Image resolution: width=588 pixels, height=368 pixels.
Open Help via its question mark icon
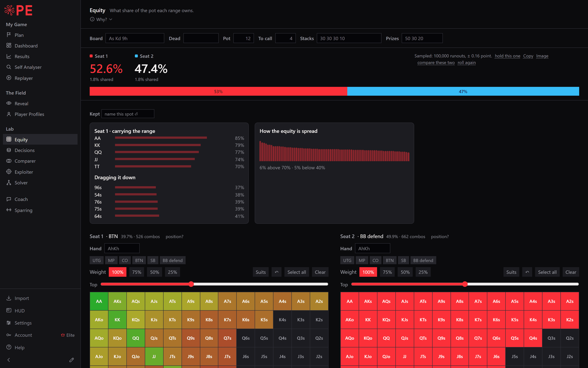[9, 347]
